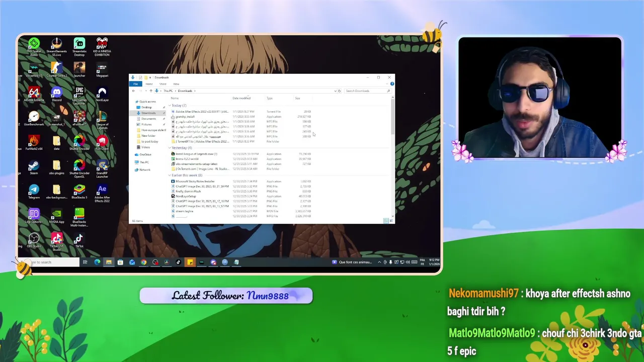The height and width of the screenshot is (362, 644).
Task: Collapse the Earlier this week (8) group
Action: (x=170, y=175)
